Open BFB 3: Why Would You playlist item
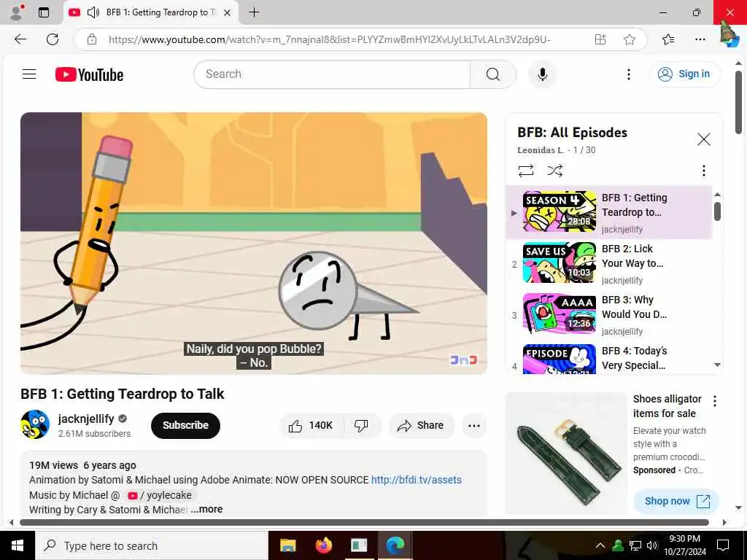747x560 pixels. click(609, 315)
